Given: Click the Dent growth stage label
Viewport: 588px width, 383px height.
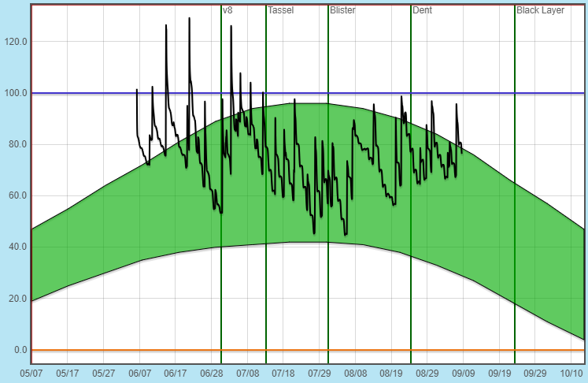Looking at the screenshot, I should pyautogui.click(x=422, y=10).
